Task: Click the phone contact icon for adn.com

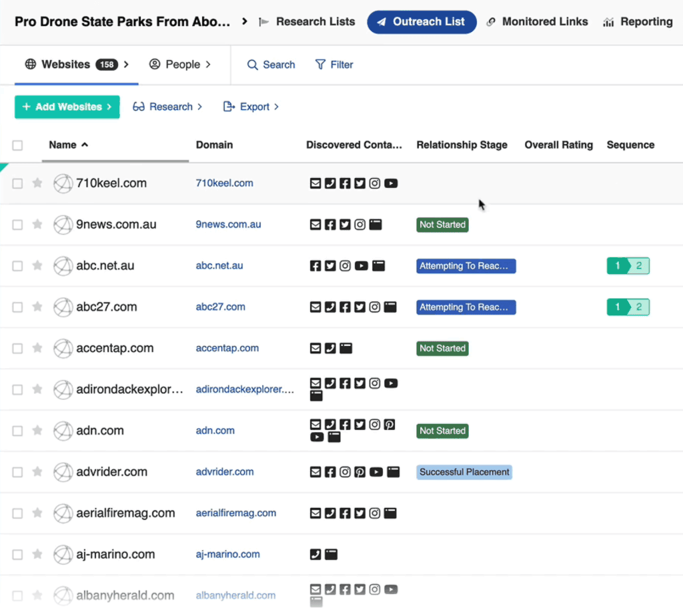Action: click(x=330, y=424)
